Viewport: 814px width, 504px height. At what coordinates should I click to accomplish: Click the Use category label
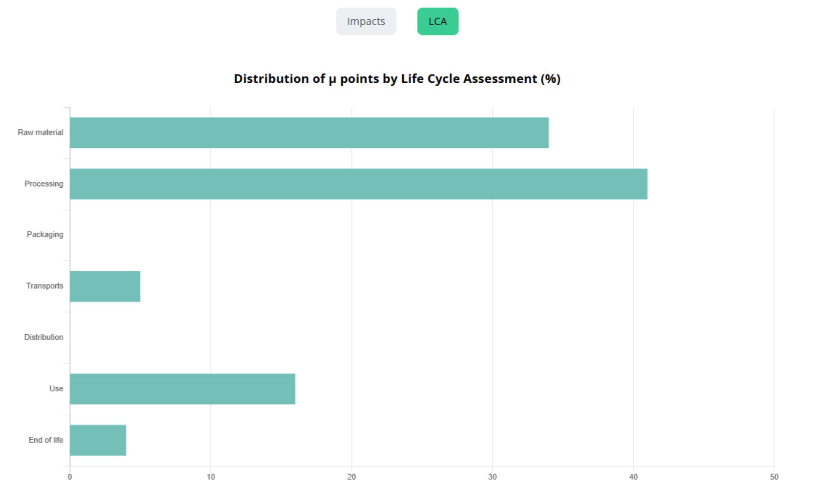[56, 389]
